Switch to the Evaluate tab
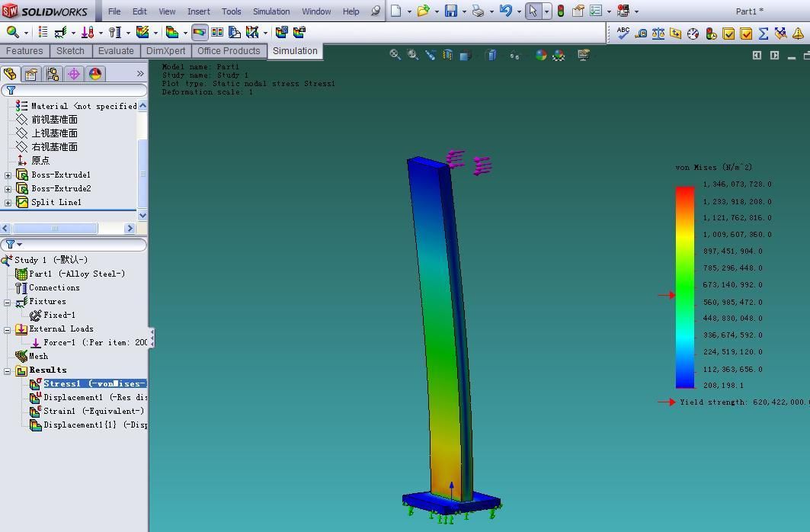 coord(116,51)
